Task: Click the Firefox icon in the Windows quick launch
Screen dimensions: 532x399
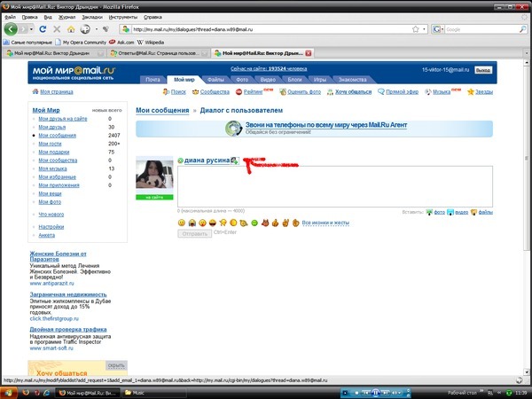Action: [26, 393]
